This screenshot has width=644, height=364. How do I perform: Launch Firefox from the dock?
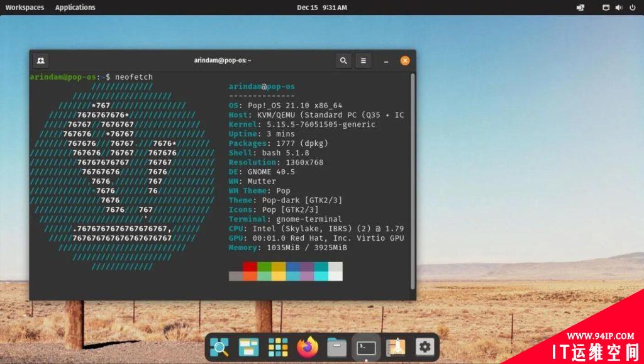[307, 348]
